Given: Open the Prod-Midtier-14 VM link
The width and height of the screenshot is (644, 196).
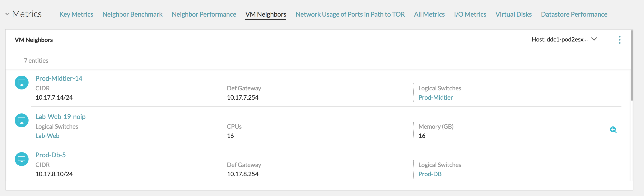Looking at the screenshot, I should click(59, 78).
